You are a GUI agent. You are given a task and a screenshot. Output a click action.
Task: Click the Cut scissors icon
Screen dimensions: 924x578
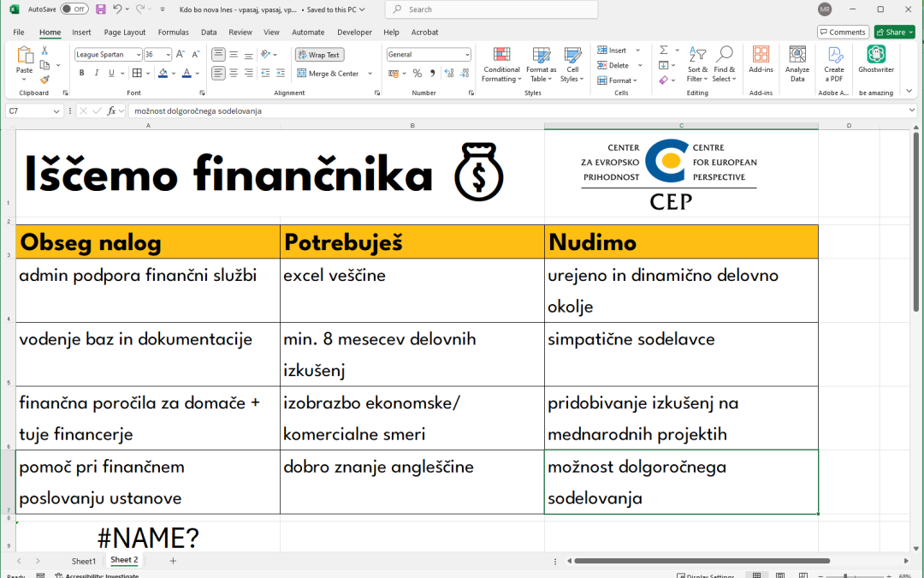[44, 51]
